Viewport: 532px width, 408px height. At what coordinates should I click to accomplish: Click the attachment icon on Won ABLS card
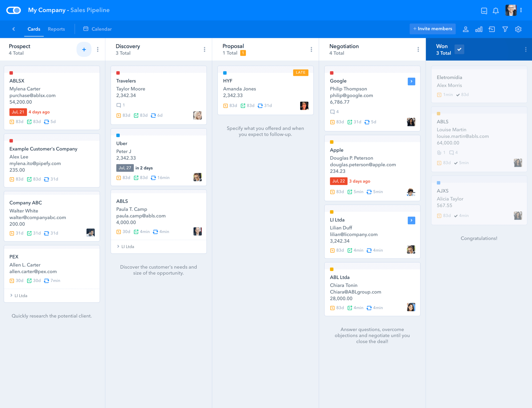pyautogui.click(x=439, y=153)
